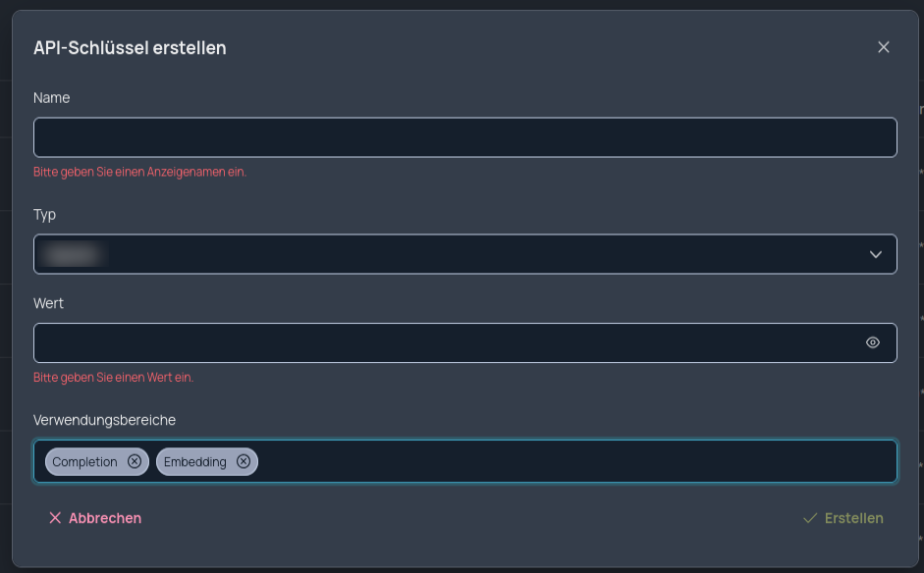Click the Name field label
924x573 pixels.
(51, 98)
